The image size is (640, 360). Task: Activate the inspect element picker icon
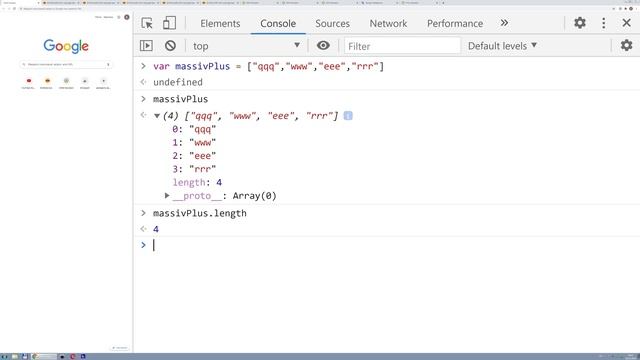(x=147, y=23)
